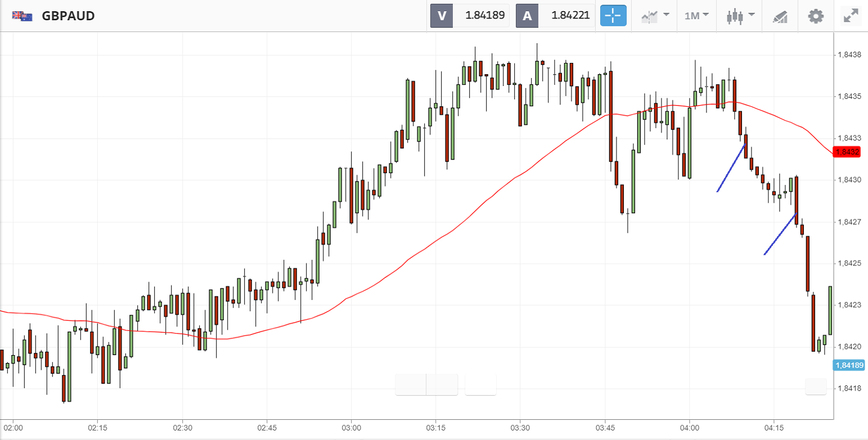This screenshot has width=868, height=440.
Task: Expand the indicators dropdown arrow
Action: pyautogui.click(x=667, y=15)
